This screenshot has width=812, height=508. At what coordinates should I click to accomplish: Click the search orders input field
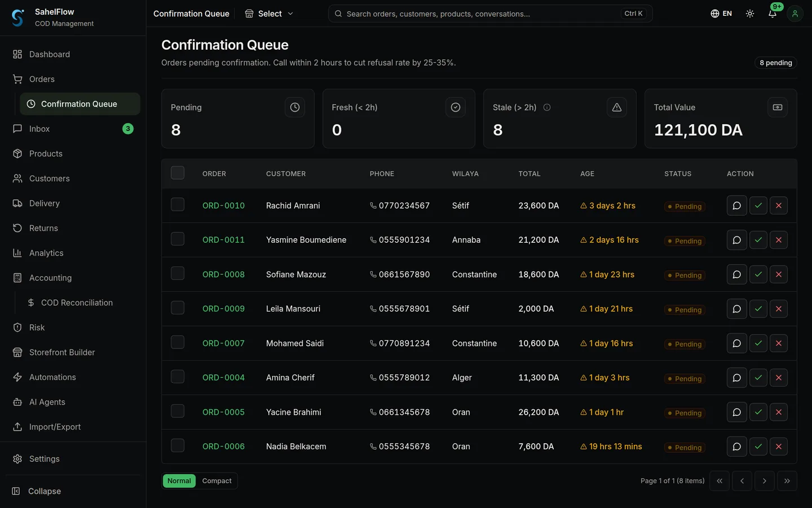pyautogui.click(x=490, y=14)
